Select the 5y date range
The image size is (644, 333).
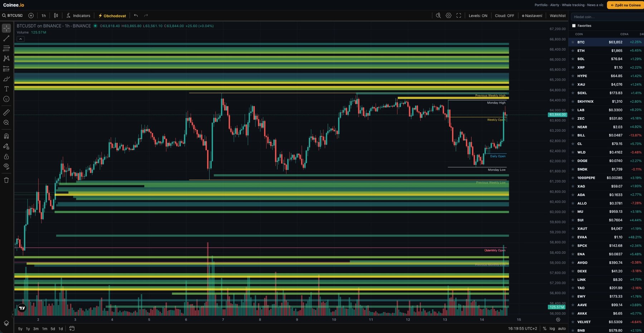coord(20,329)
